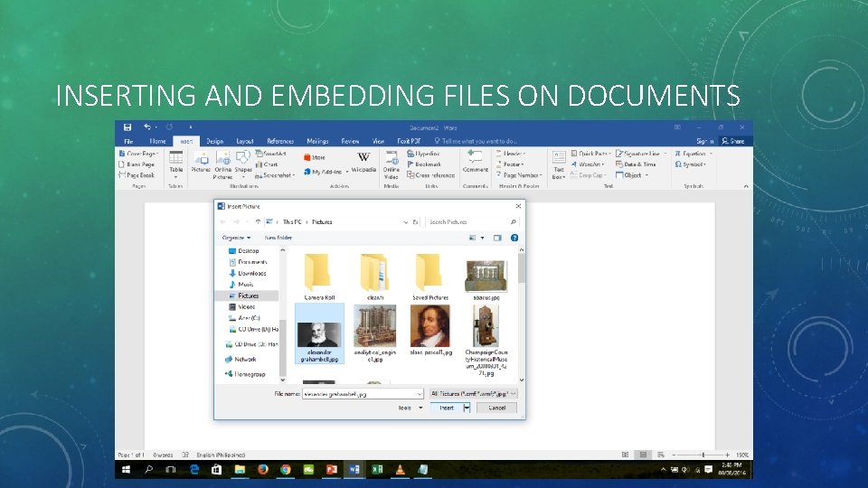Click the refresh icon beside the address bar

416,222
